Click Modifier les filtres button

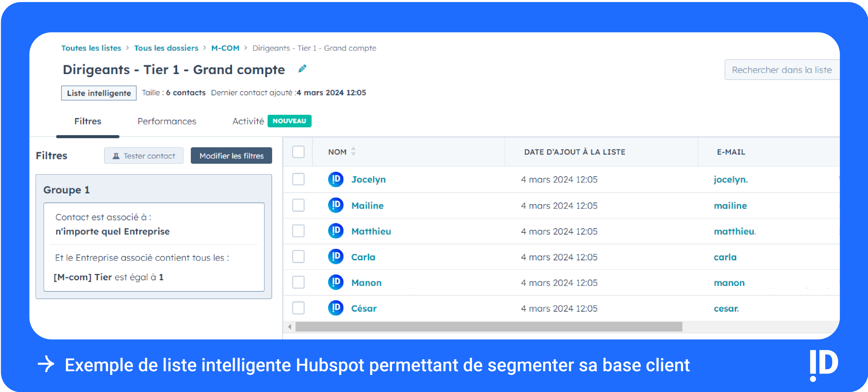point(231,156)
